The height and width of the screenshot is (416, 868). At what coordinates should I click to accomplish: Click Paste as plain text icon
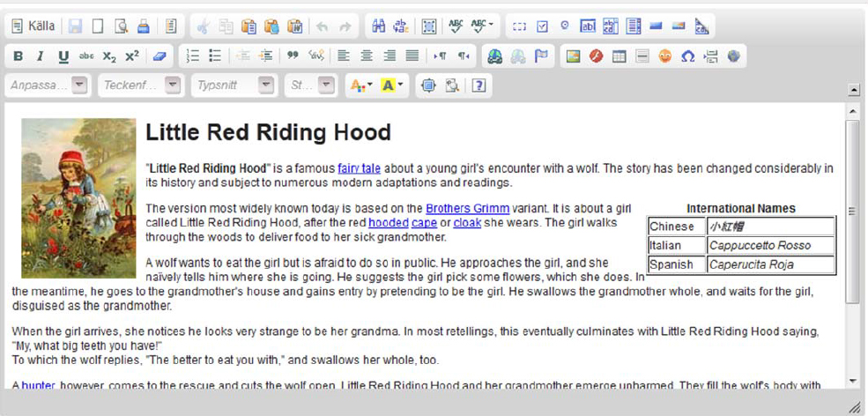point(271,26)
